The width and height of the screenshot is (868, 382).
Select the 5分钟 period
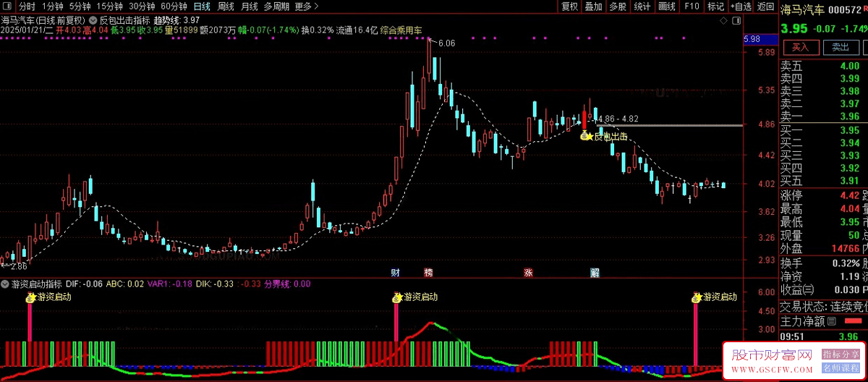(80, 7)
